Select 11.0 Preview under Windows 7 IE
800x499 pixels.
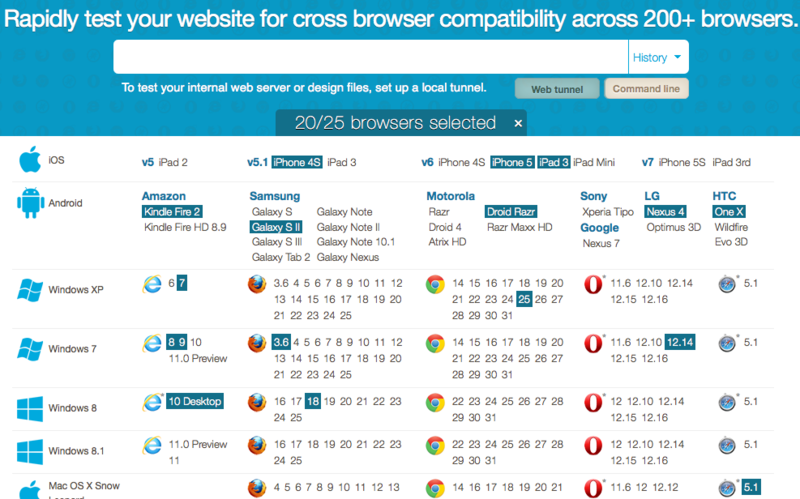198,358
